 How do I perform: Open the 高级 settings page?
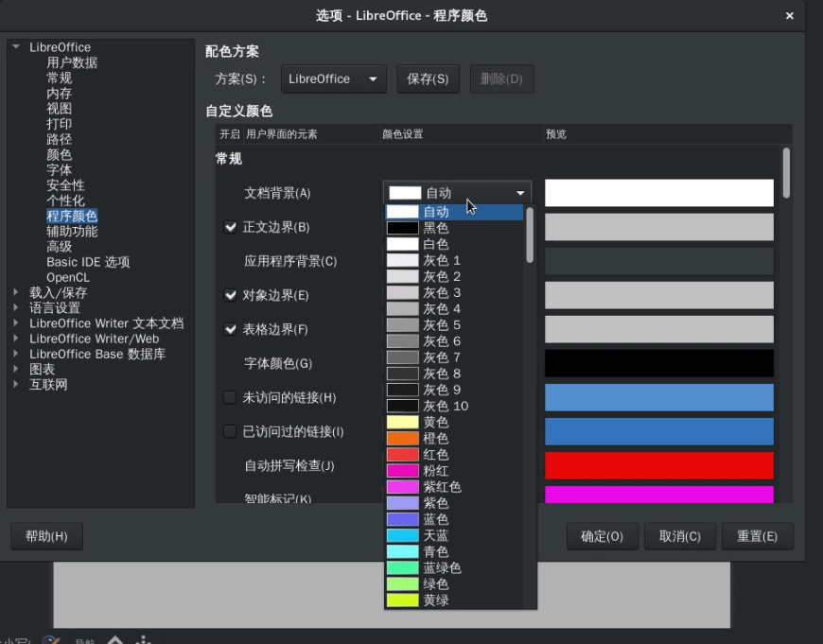click(x=60, y=246)
